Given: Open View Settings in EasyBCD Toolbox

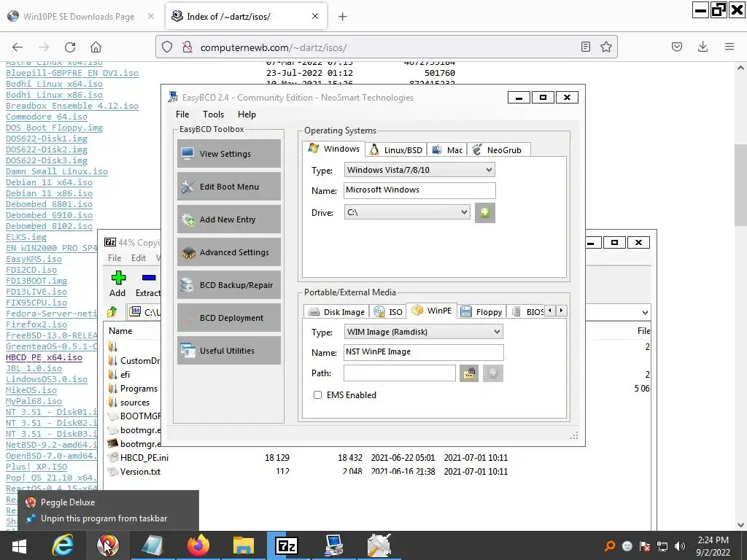Looking at the screenshot, I should tap(228, 153).
